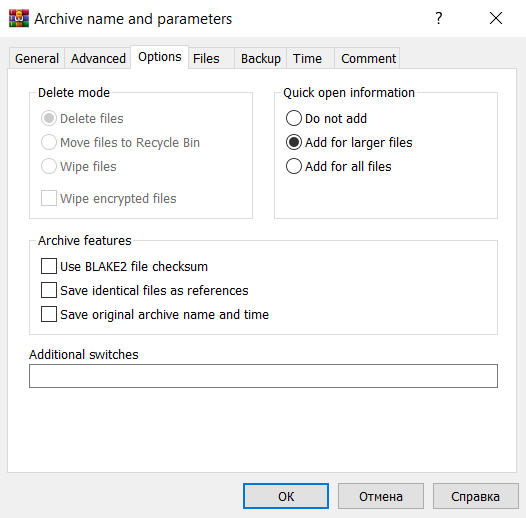Close the Archive name and parameters dialog

[495, 18]
